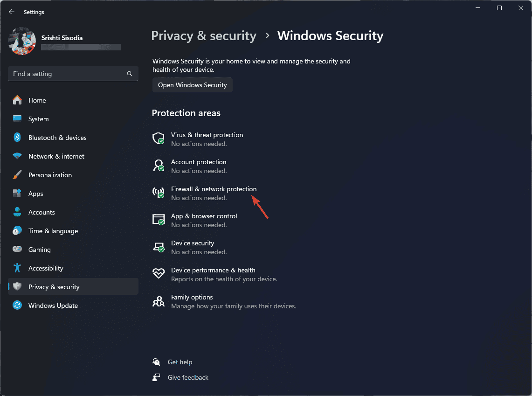Image resolution: width=532 pixels, height=396 pixels.
Task: Select Time & language label in sidebar
Action: click(x=53, y=231)
